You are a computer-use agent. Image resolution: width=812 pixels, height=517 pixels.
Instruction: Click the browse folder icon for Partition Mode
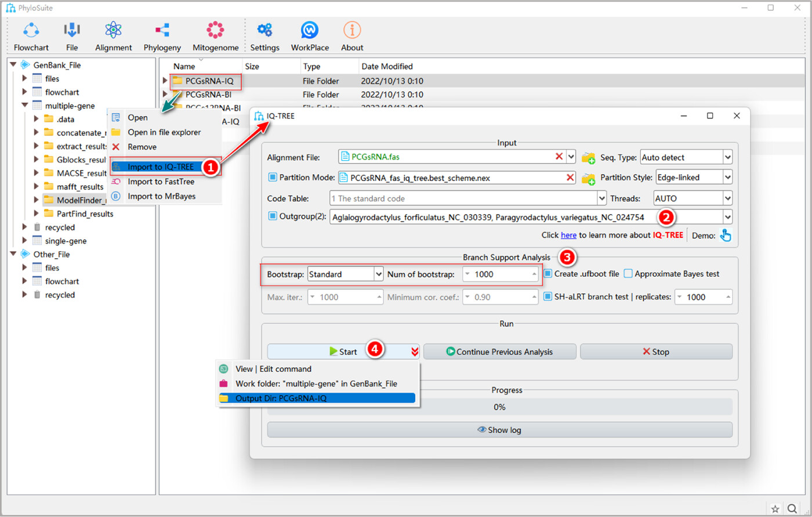(589, 178)
